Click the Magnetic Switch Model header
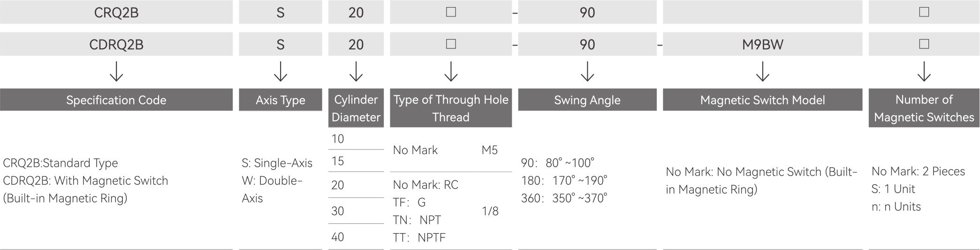 [x=763, y=100]
